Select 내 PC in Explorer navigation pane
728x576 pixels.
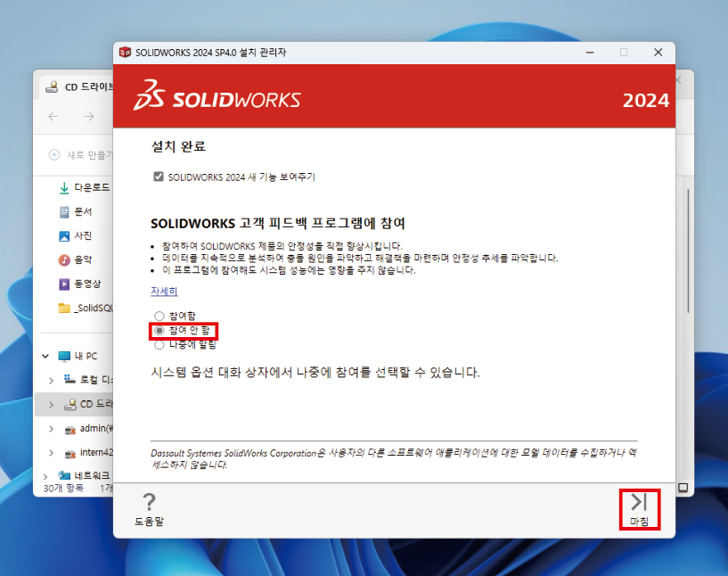[x=78, y=357]
